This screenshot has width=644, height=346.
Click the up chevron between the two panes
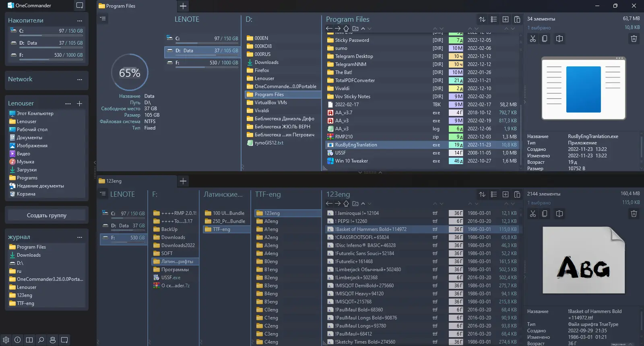point(380,172)
